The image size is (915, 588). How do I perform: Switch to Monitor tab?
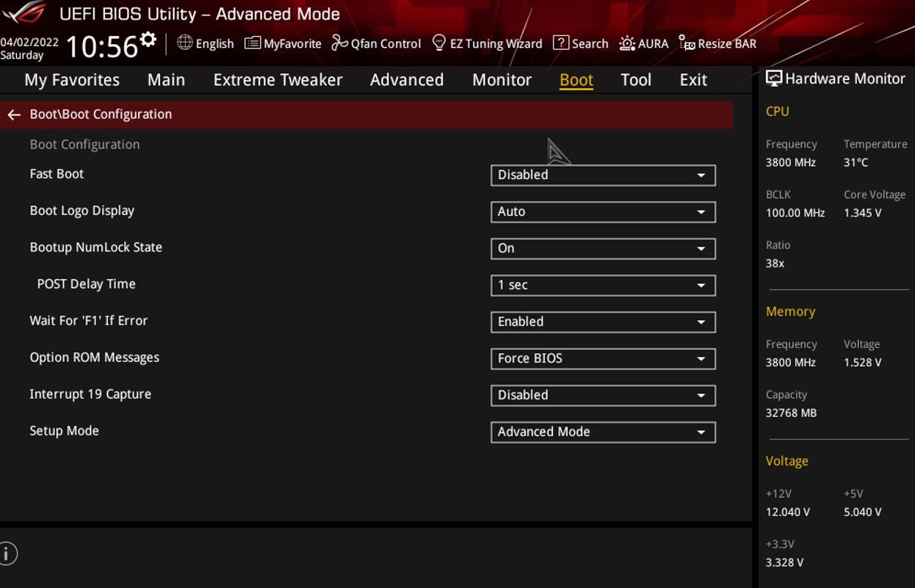pos(502,80)
